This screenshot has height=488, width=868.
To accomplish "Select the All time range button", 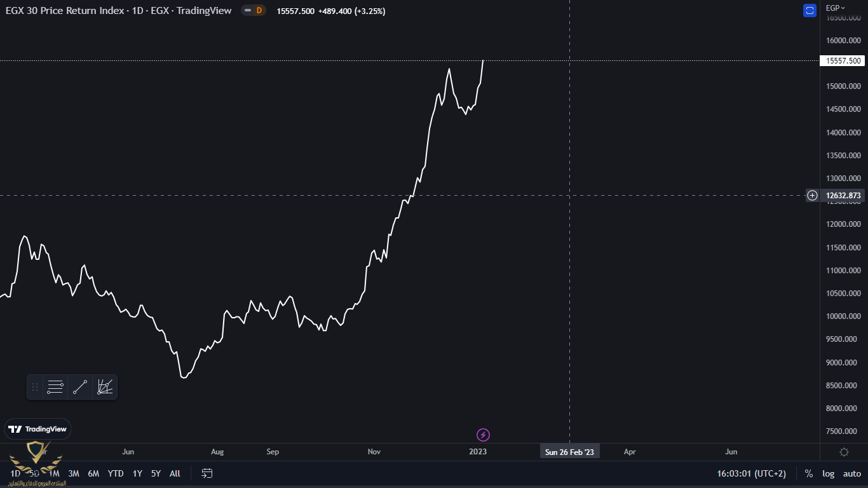I will tap(175, 473).
